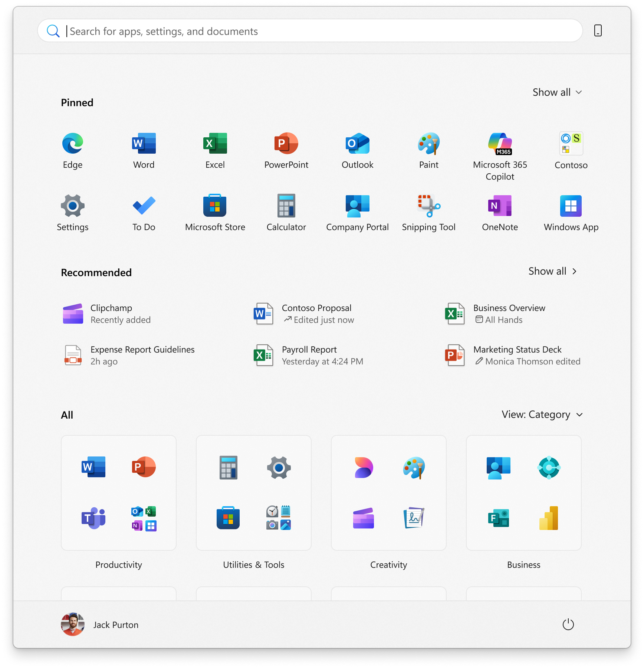Launch the Windows App
The image size is (644, 668).
tap(571, 213)
